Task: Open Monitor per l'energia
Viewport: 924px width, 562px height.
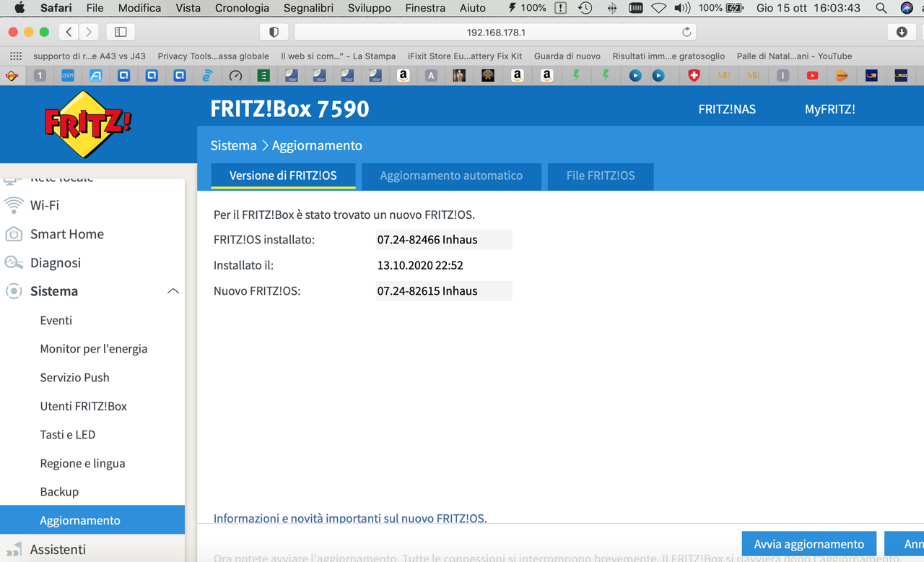Action: click(92, 349)
